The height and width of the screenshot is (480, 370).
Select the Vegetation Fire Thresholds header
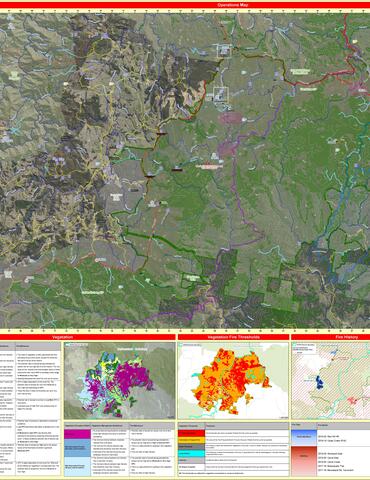point(233,337)
